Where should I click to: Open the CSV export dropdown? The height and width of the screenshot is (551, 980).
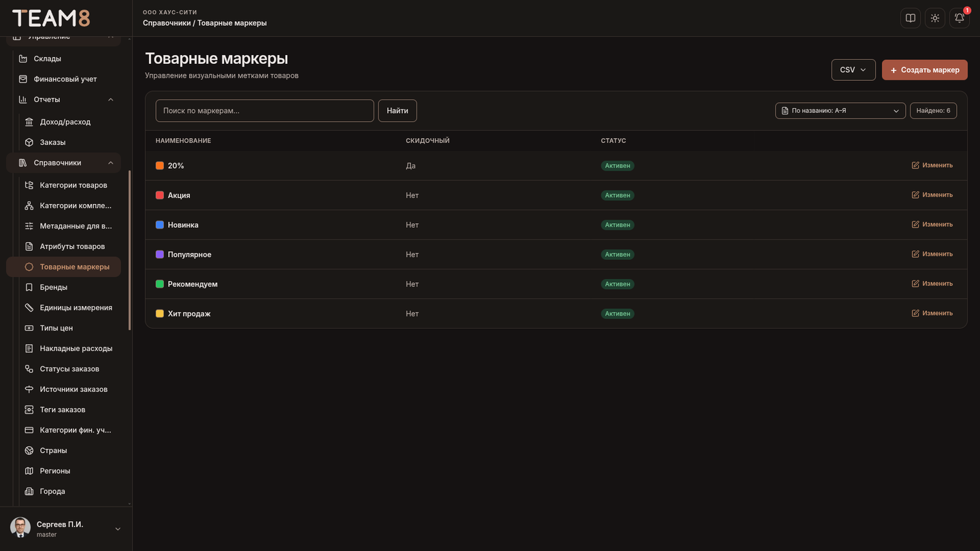[x=853, y=70]
